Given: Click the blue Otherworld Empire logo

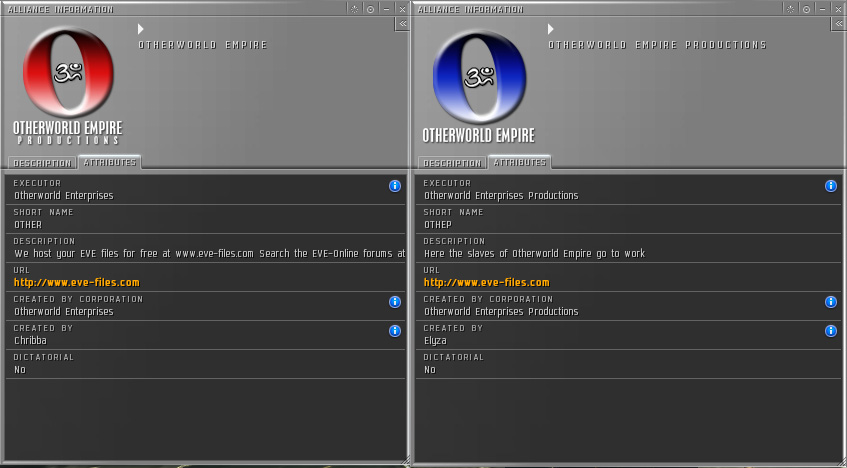Looking at the screenshot, I should [479, 86].
